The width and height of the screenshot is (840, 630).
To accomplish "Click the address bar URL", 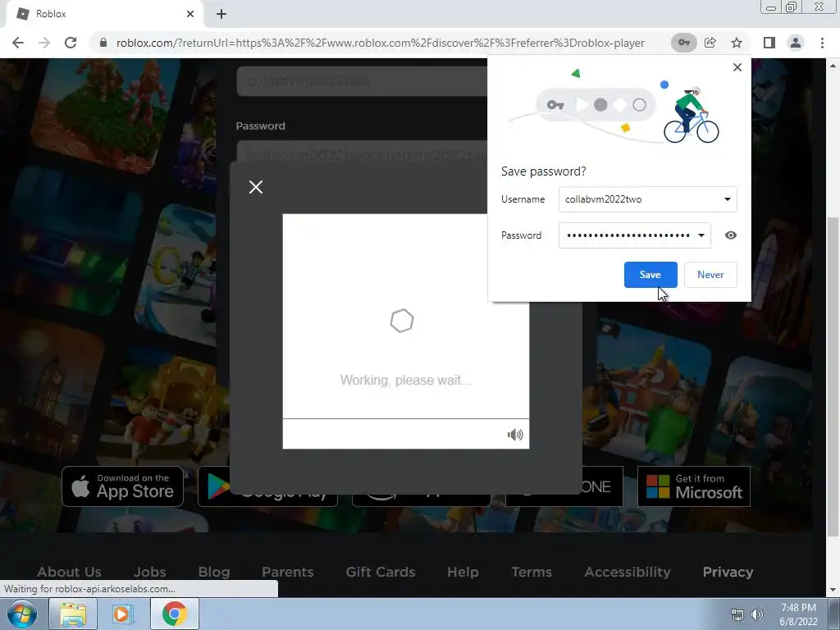I will click(x=381, y=43).
